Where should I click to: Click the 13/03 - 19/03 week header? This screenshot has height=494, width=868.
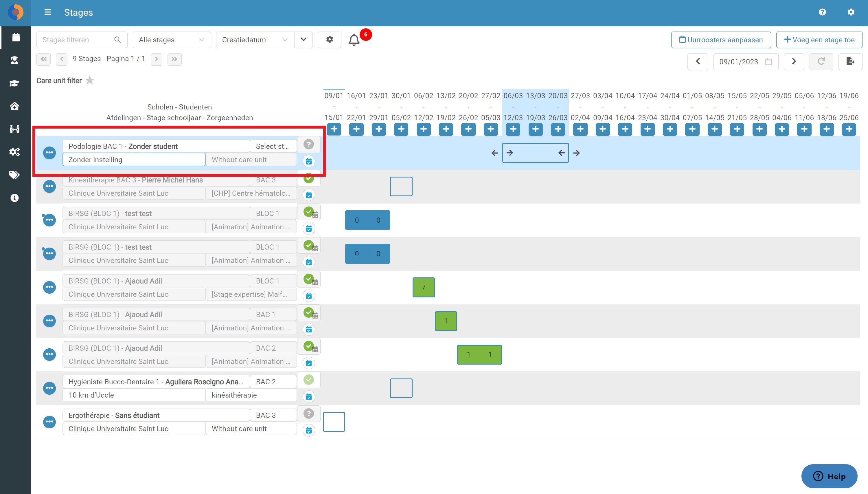click(536, 107)
